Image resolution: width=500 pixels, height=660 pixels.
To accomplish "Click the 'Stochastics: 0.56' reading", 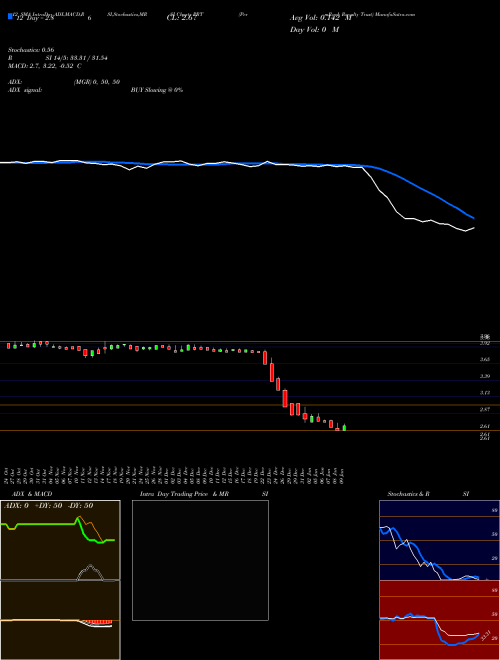I will 31,50.
